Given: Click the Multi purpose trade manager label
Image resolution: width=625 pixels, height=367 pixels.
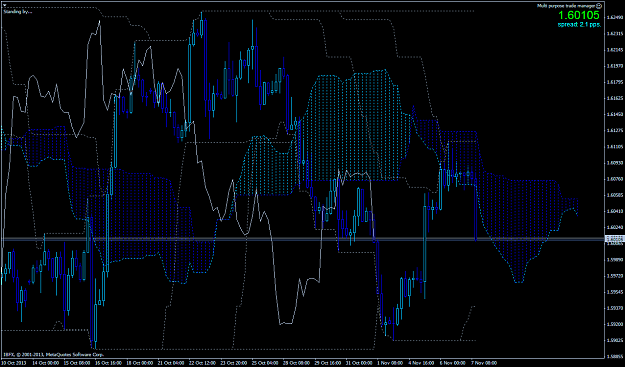Looking at the screenshot, I should [x=566, y=6].
